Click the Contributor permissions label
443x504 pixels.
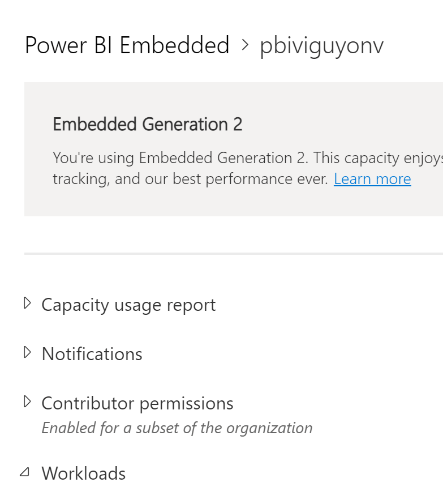click(137, 403)
